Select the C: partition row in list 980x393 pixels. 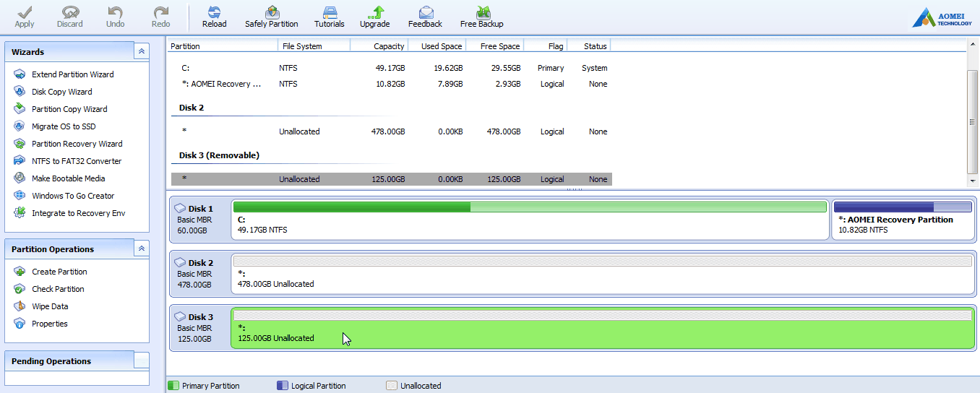[x=391, y=68]
